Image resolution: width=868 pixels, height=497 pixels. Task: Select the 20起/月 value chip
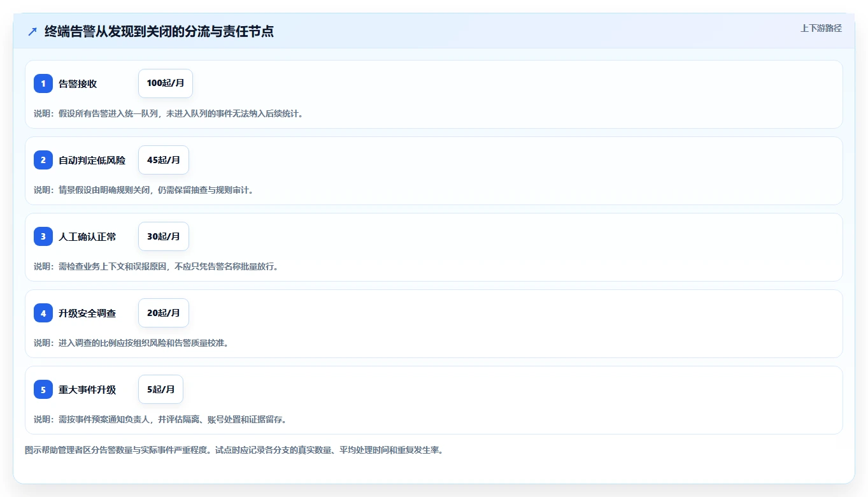pos(164,313)
